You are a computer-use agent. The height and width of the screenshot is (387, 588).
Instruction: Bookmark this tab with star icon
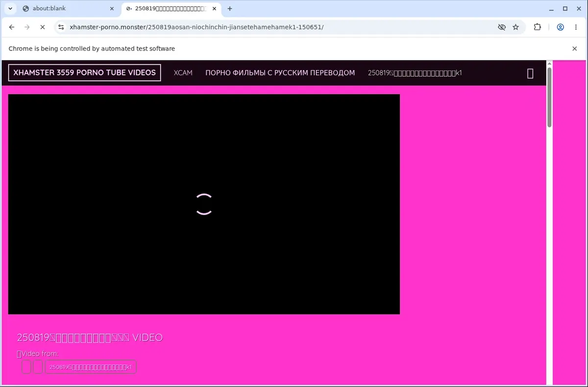click(x=515, y=27)
